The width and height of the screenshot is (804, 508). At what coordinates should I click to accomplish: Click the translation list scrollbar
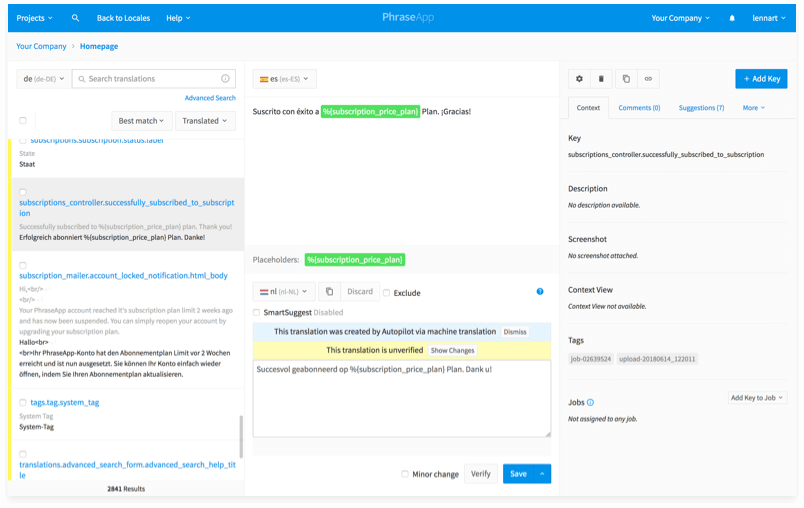click(x=240, y=436)
